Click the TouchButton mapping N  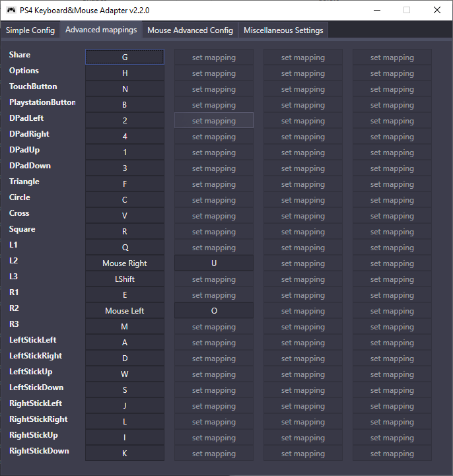(x=125, y=88)
